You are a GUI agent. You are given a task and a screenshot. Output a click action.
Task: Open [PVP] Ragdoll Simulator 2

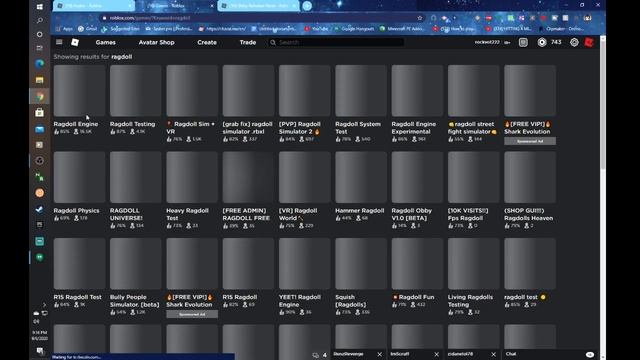point(304,91)
